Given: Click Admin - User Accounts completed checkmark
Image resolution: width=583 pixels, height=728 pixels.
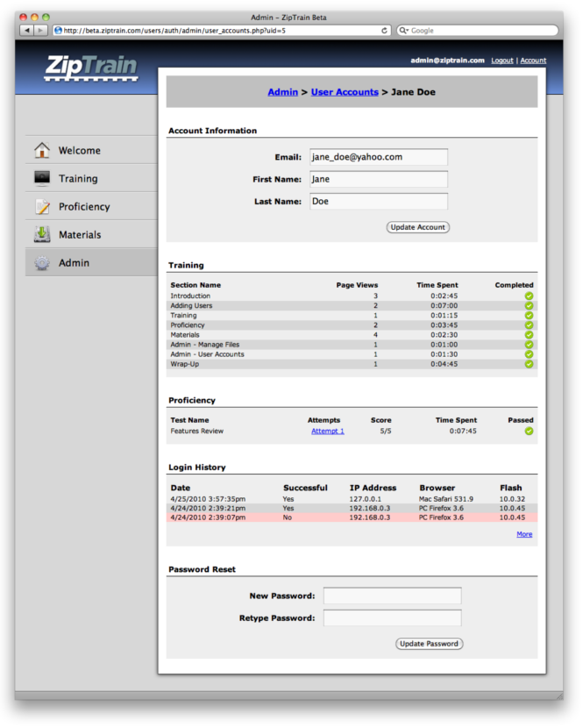Looking at the screenshot, I should coord(529,354).
